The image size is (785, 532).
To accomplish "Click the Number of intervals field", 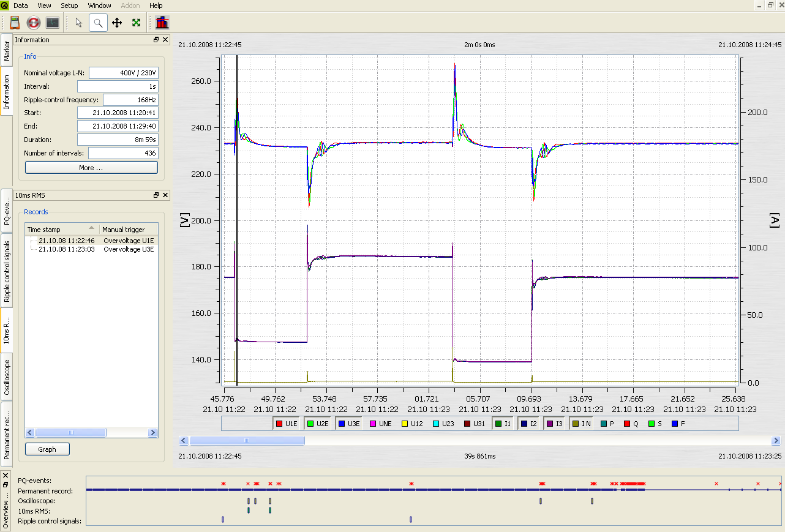I will pos(124,153).
